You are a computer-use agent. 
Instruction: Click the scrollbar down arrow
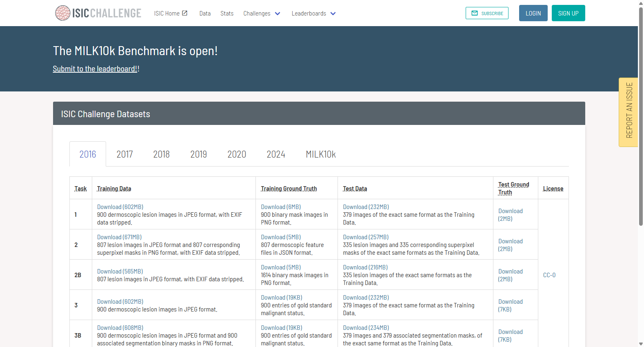[641, 344]
